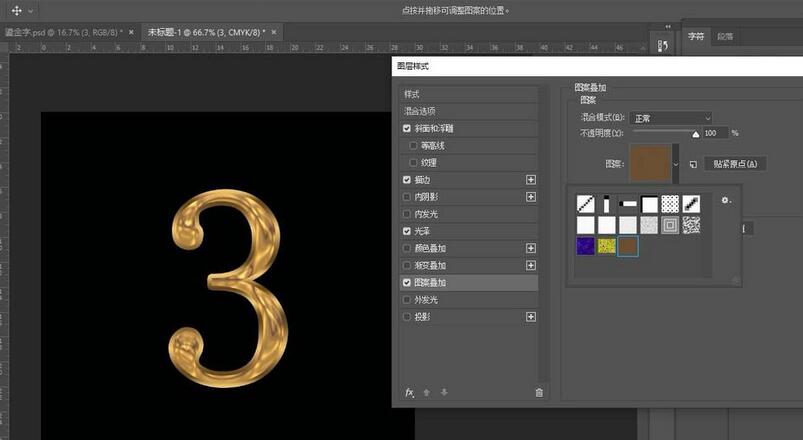Open the 字符 character panel tab
Viewport: 803px width, 440px height.
pos(695,36)
